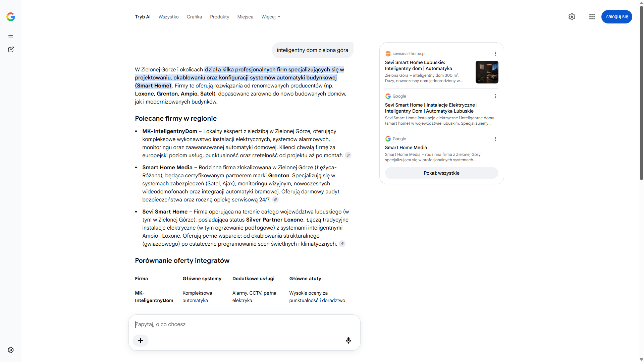This screenshot has height=362, width=644.
Task: Open the Google apps grid
Action: [x=592, y=17]
